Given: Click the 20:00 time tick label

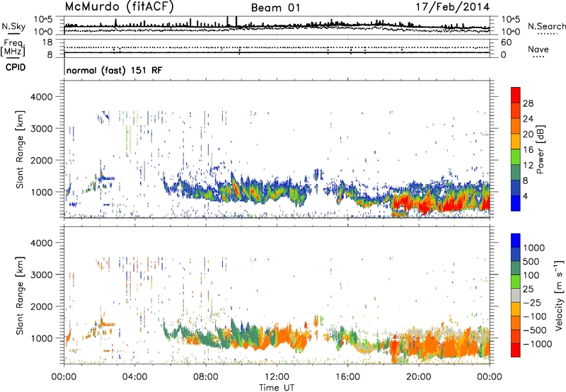Looking at the screenshot, I should (x=418, y=377).
